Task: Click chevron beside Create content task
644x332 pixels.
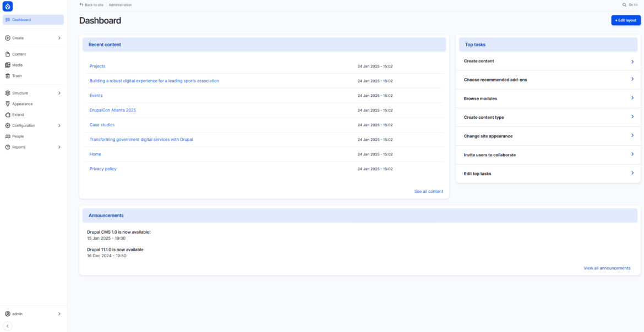Action: (632, 62)
